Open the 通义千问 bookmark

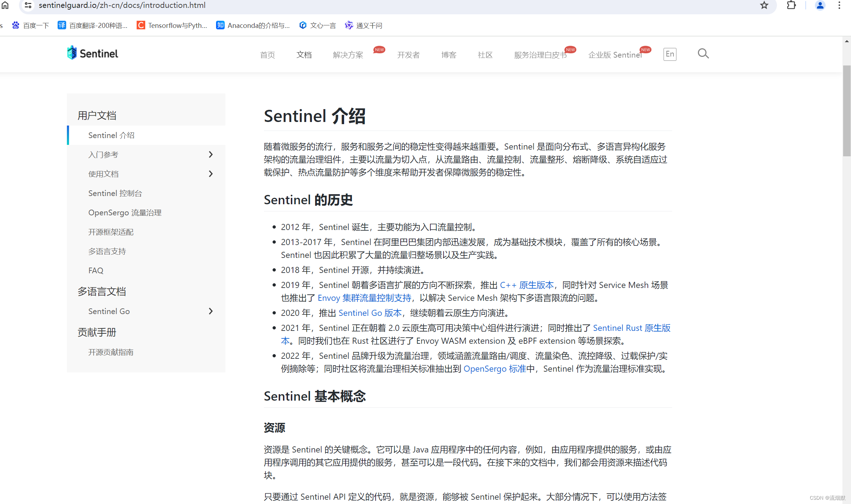coord(363,25)
